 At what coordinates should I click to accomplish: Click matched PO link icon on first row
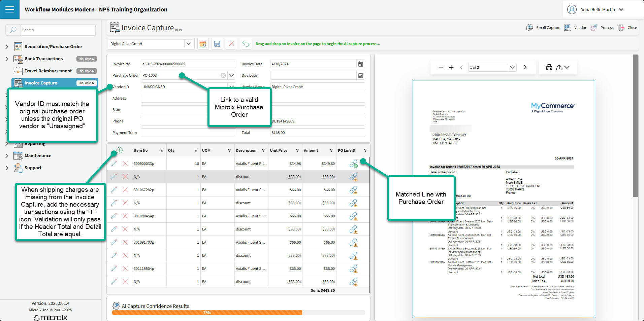(353, 164)
